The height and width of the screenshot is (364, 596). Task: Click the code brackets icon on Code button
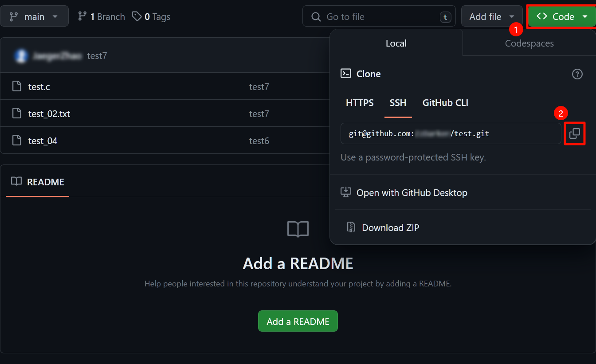[542, 16]
